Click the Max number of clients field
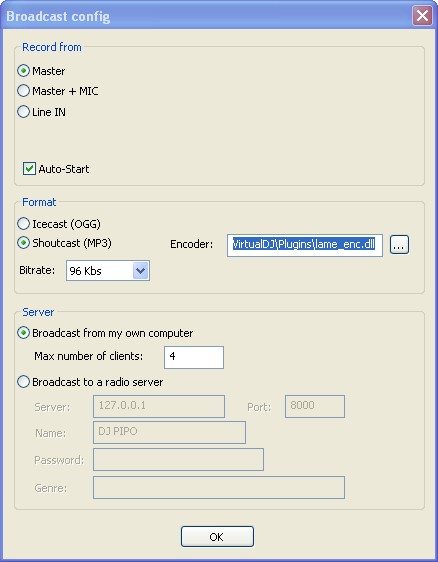 coord(194,357)
